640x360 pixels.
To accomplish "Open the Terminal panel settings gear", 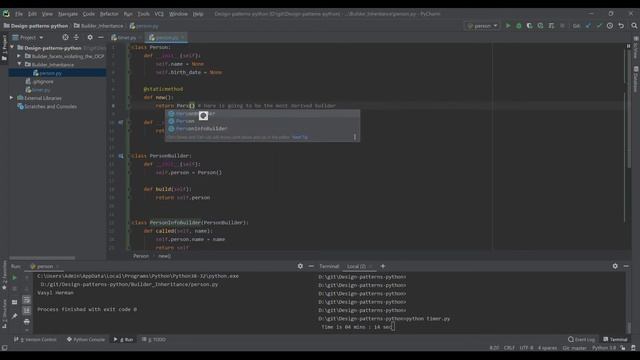I will tap(615, 266).
